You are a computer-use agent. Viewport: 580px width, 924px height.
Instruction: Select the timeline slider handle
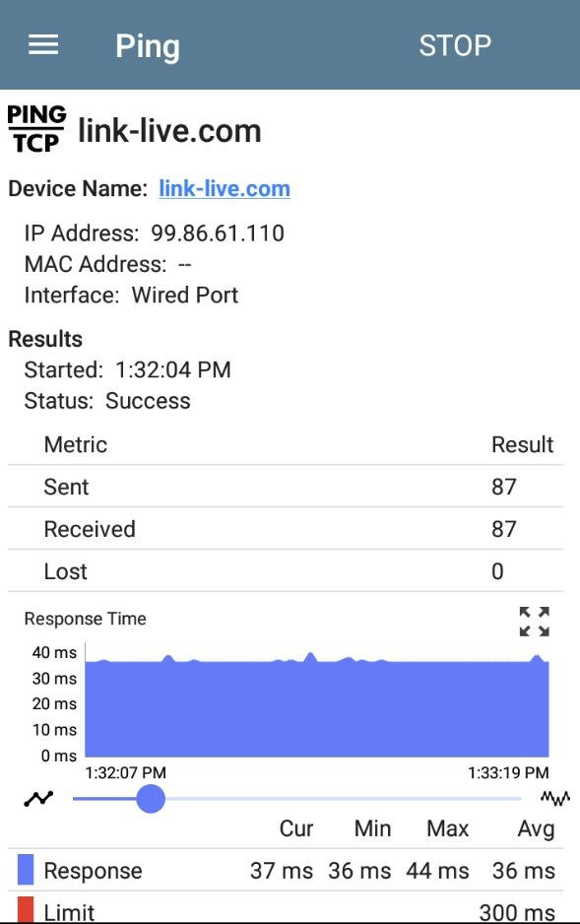(x=152, y=799)
